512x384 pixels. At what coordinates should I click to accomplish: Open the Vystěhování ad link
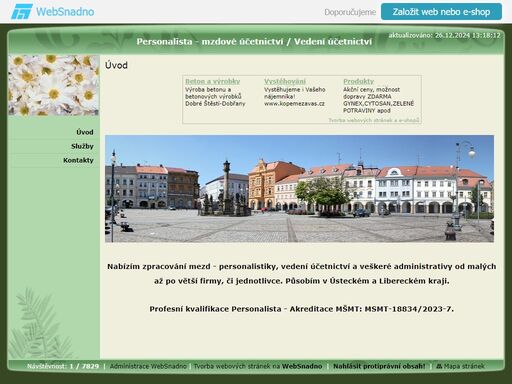coord(285,81)
